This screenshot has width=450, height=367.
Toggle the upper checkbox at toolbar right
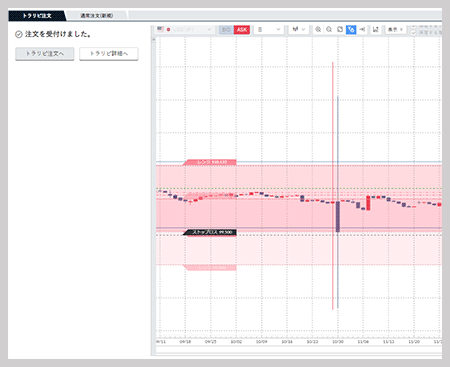pos(414,26)
